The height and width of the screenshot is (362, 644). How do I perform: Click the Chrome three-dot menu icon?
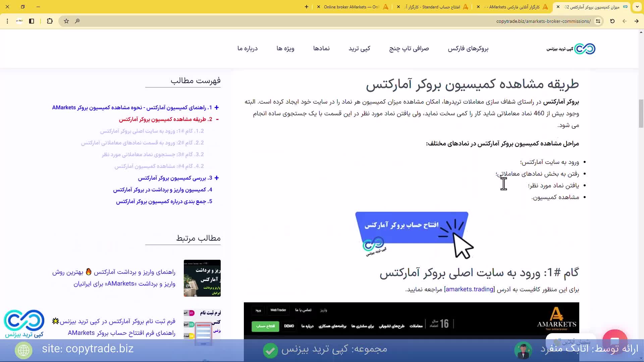tap(7, 21)
